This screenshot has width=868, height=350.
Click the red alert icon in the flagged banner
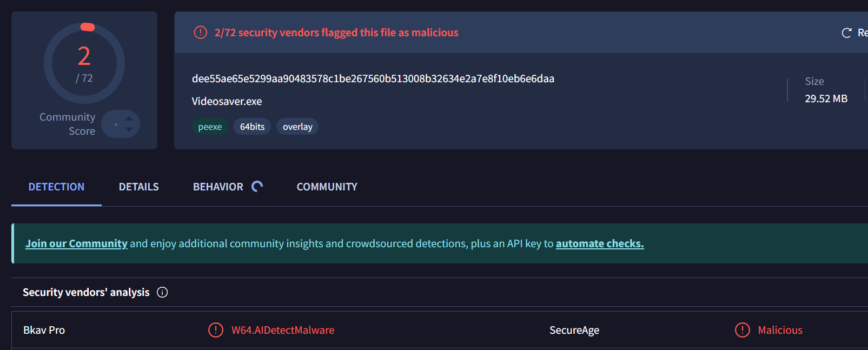click(200, 32)
